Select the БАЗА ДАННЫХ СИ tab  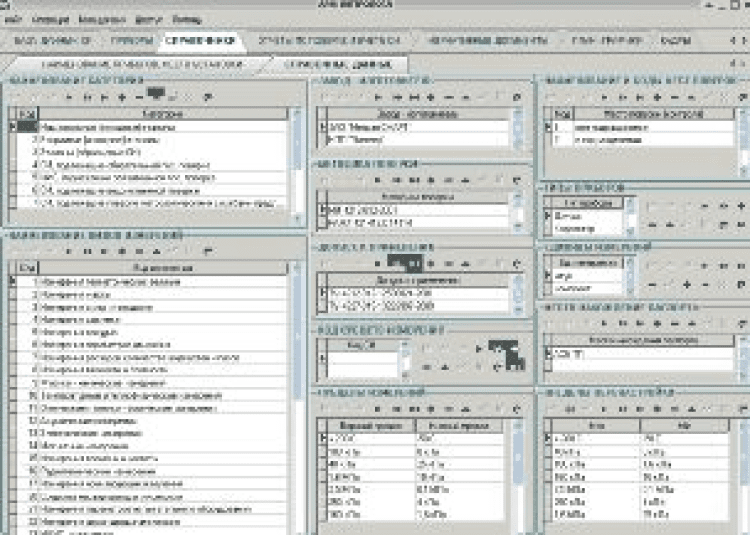(52, 42)
